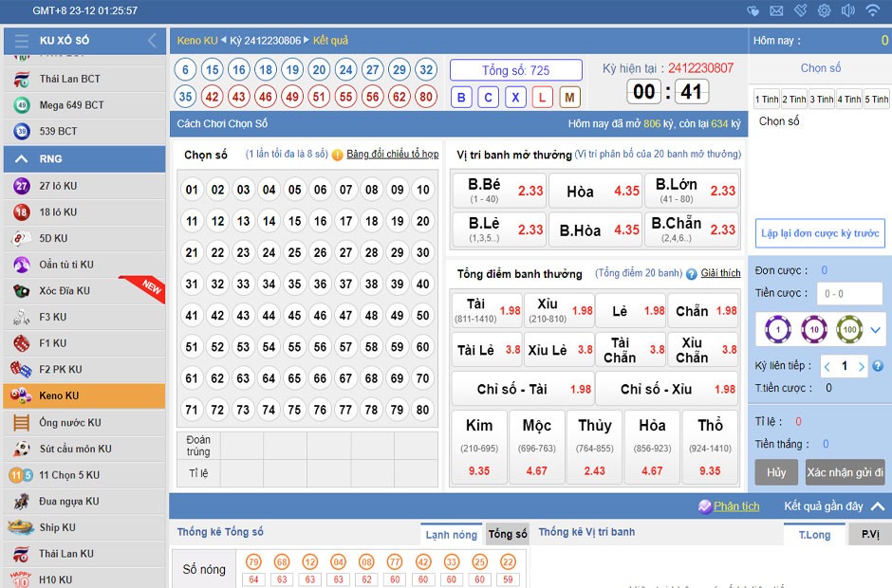Pick the Tài bet option at 1.98
Image resolution: width=892 pixels, height=588 pixels.
[487, 310]
